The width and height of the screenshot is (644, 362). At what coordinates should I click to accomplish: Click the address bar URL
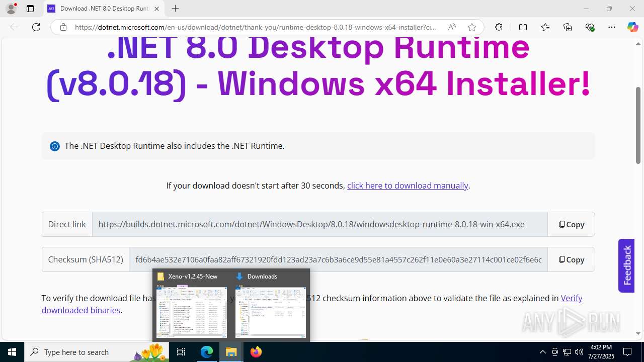pos(256,27)
